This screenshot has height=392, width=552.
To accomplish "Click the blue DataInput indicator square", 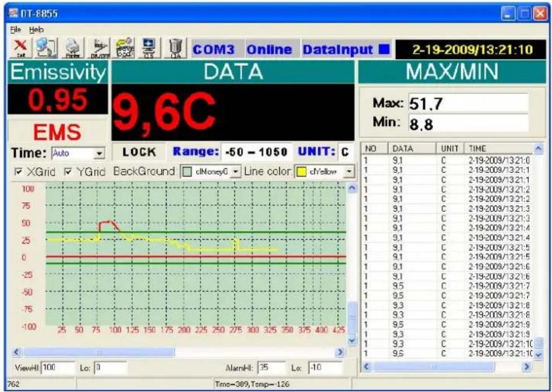I will coord(384,50).
